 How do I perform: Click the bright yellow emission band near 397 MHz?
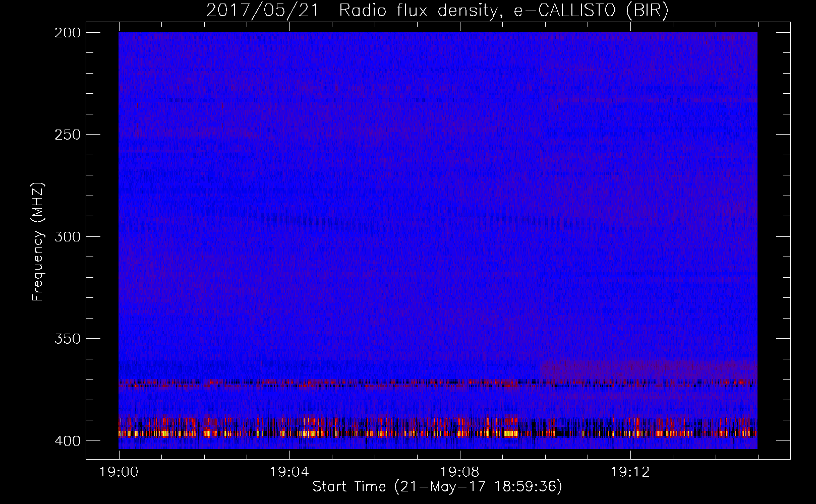[x=438, y=433]
